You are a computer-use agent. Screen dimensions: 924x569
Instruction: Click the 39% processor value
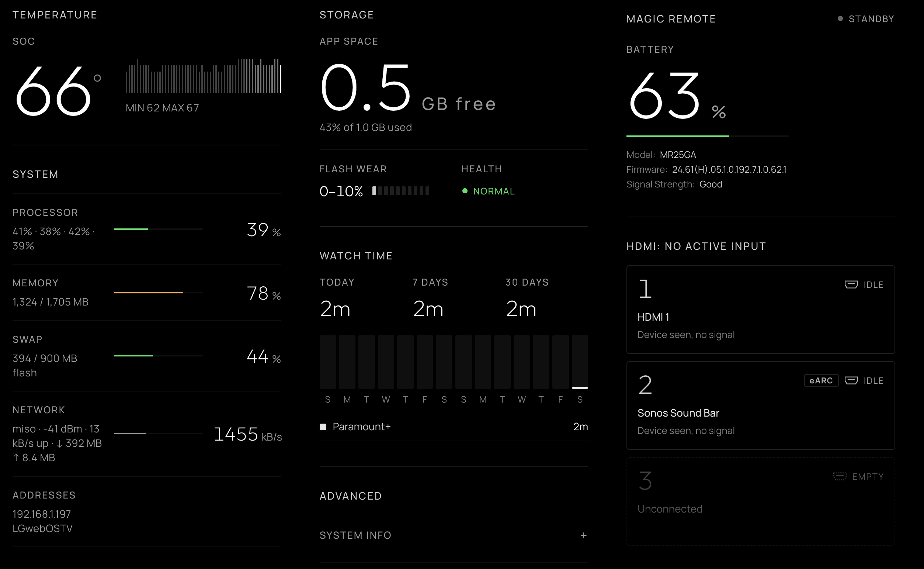(x=264, y=230)
